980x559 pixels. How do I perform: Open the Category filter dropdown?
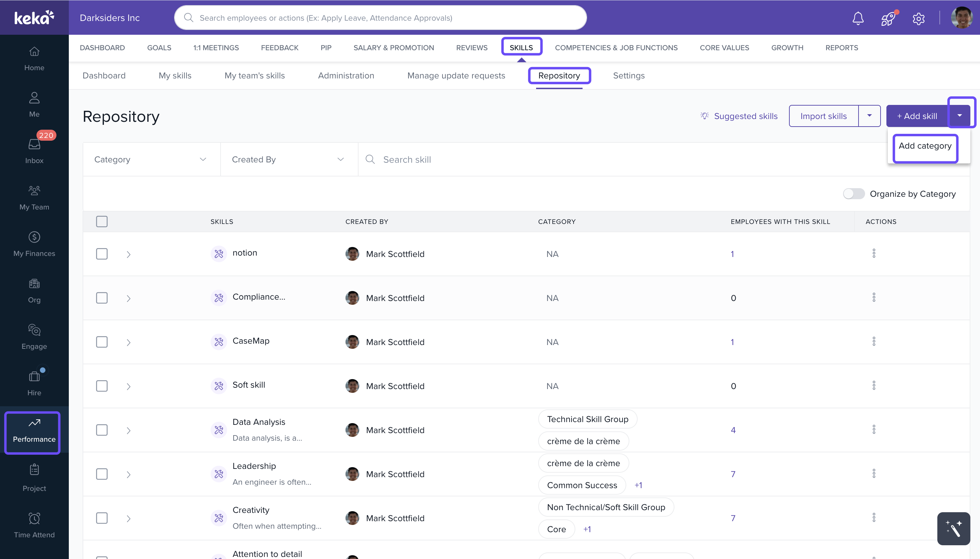tap(151, 159)
